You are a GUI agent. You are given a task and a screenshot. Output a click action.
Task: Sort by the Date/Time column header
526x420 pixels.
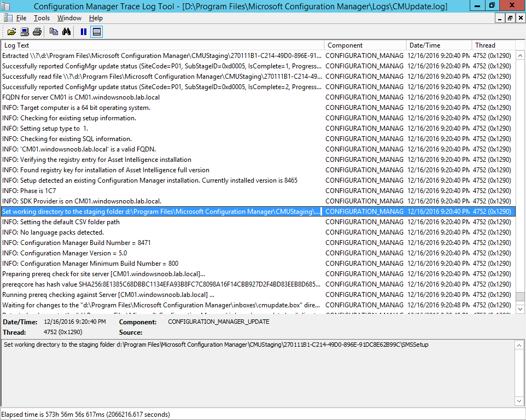(439, 45)
